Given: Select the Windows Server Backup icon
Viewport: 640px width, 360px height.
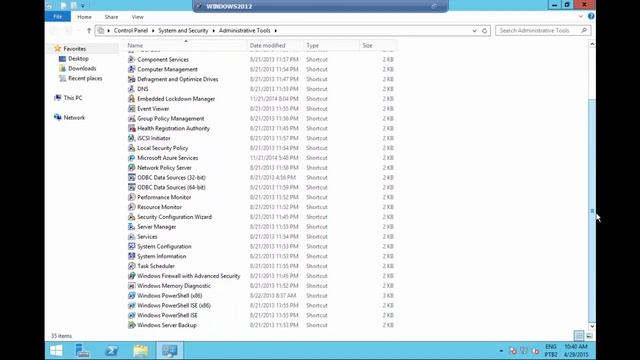Looking at the screenshot, I should pyautogui.click(x=131, y=325).
